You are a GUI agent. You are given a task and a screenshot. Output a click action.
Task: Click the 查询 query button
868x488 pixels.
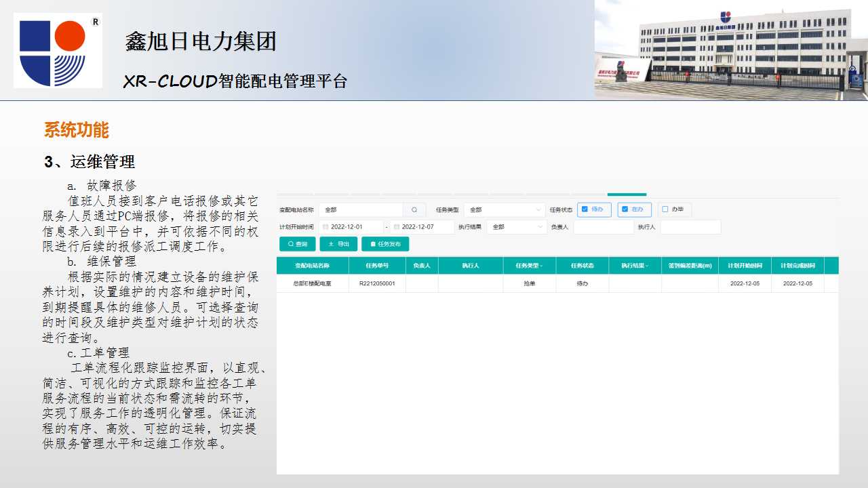coord(297,244)
